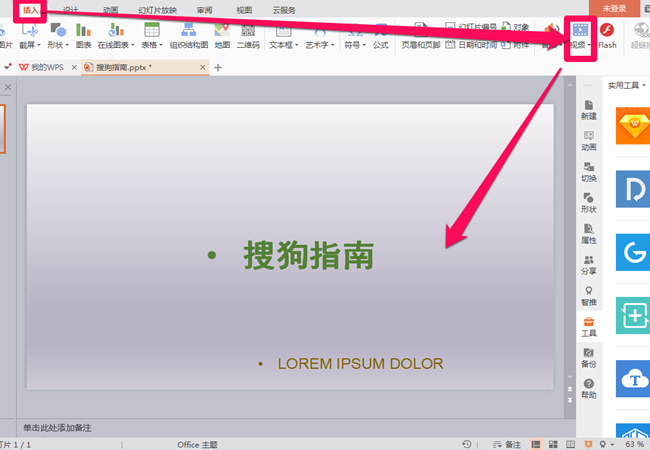
Task: Open 工具 tools side panel
Action: pyautogui.click(x=589, y=327)
